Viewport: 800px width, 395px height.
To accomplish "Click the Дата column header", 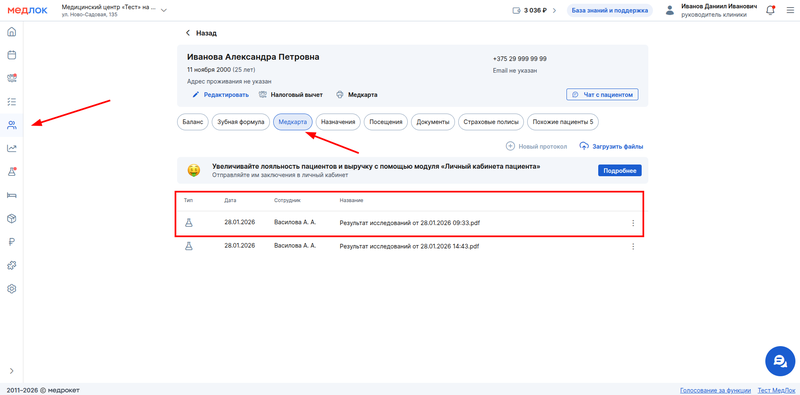I will (230, 201).
